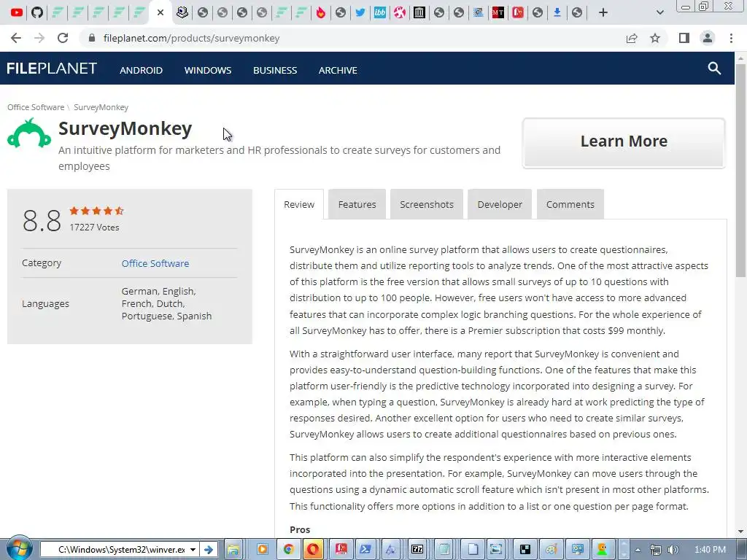747x560 pixels.
Task: Click the green SurveyMonkey logo
Action: coord(29,133)
